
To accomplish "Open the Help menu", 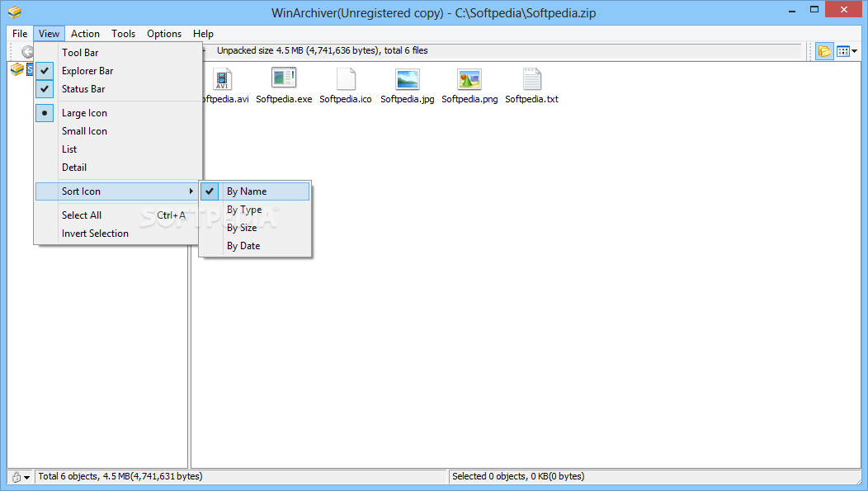I will coord(203,34).
